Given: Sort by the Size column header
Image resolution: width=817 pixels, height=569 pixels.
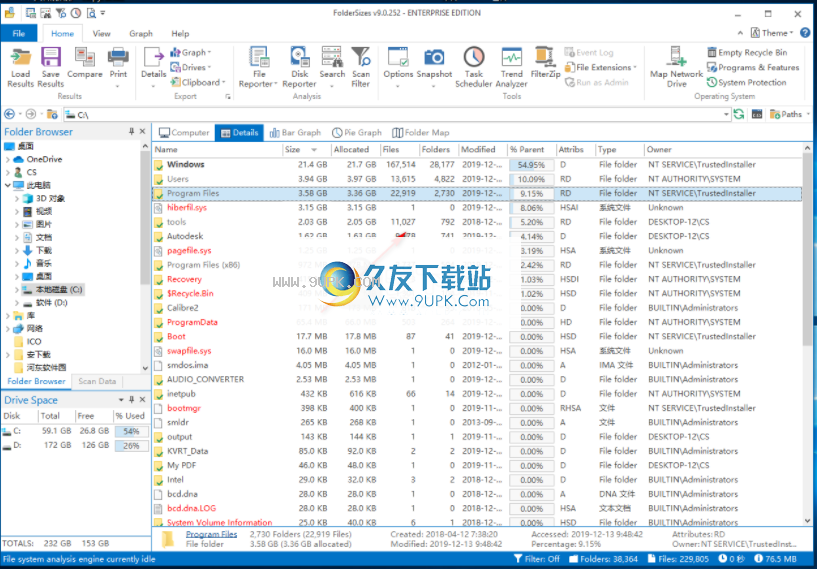Looking at the screenshot, I should (307, 150).
